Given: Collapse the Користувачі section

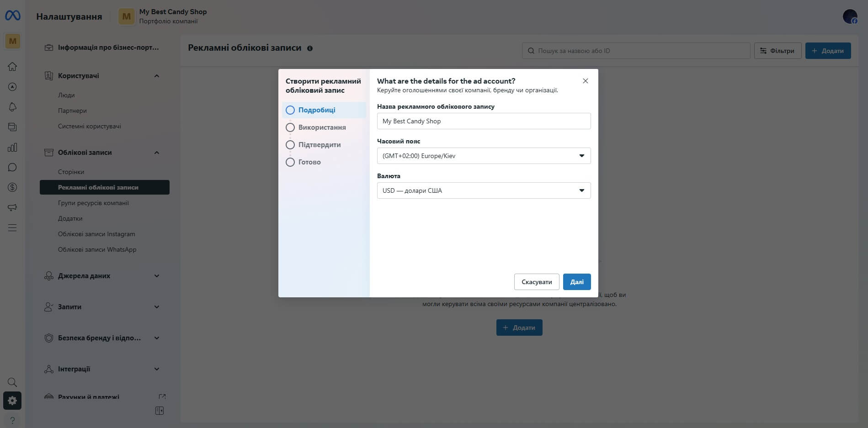Looking at the screenshot, I should coord(157,76).
